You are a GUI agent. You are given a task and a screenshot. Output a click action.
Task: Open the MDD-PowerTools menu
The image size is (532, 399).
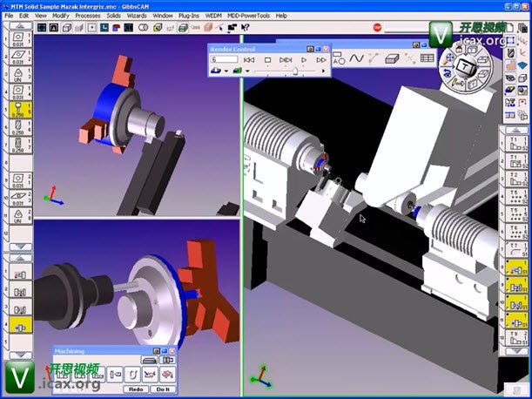(x=248, y=16)
